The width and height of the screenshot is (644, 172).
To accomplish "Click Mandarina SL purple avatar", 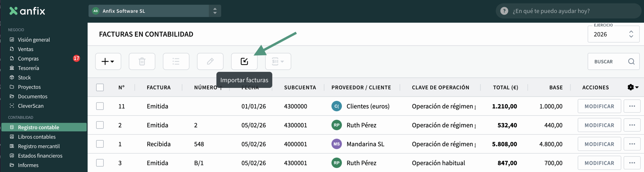I will pyautogui.click(x=336, y=144).
